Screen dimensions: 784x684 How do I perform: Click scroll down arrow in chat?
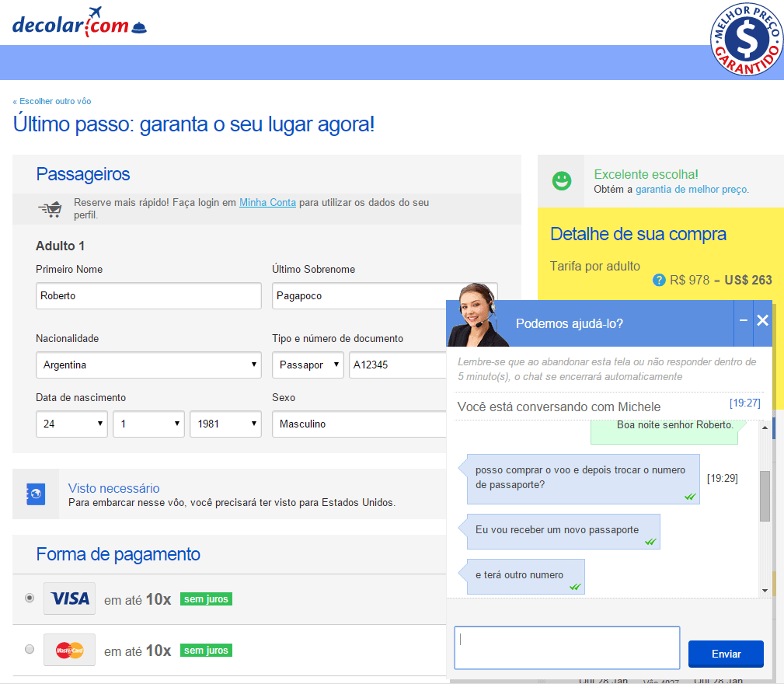coord(765,591)
